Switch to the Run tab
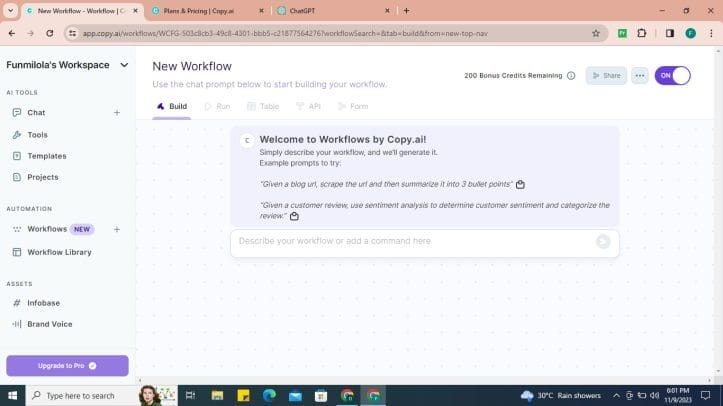 coord(216,106)
